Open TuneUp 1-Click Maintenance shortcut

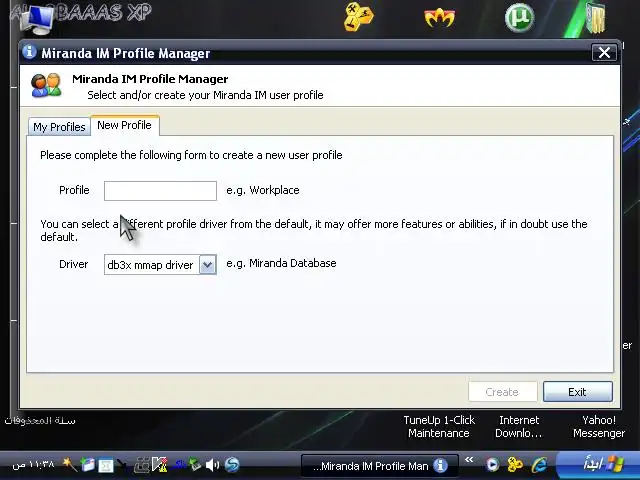click(x=439, y=427)
